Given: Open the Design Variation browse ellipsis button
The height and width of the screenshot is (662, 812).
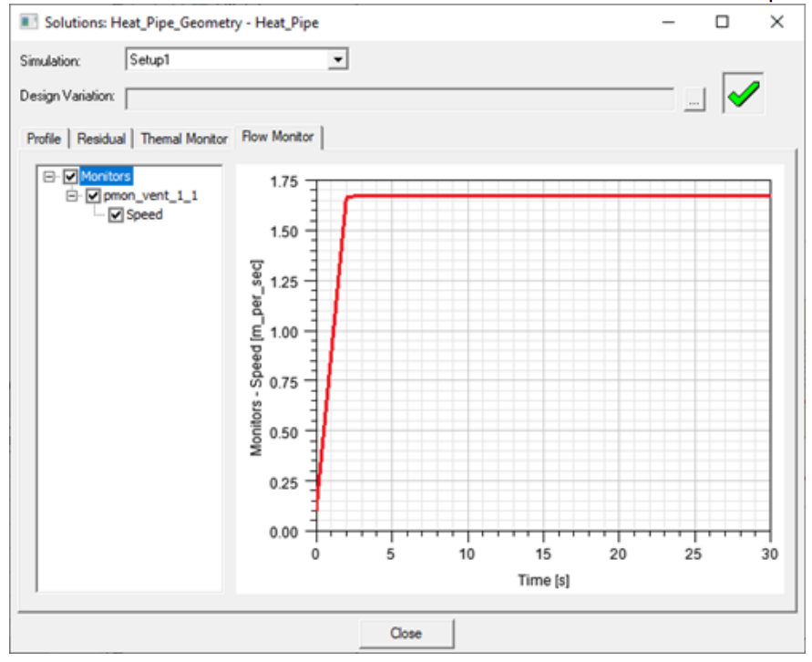Looking at the screenshot, I should coord(694,99).
